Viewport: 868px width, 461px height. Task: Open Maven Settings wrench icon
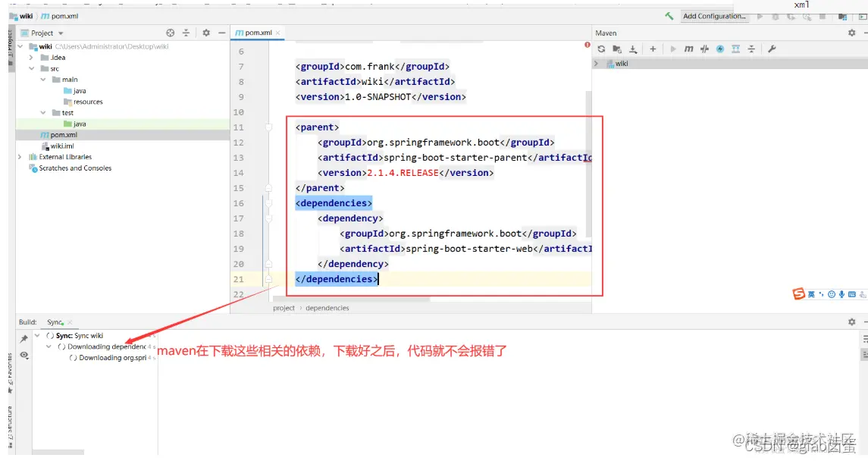click(x=772, y=49)
